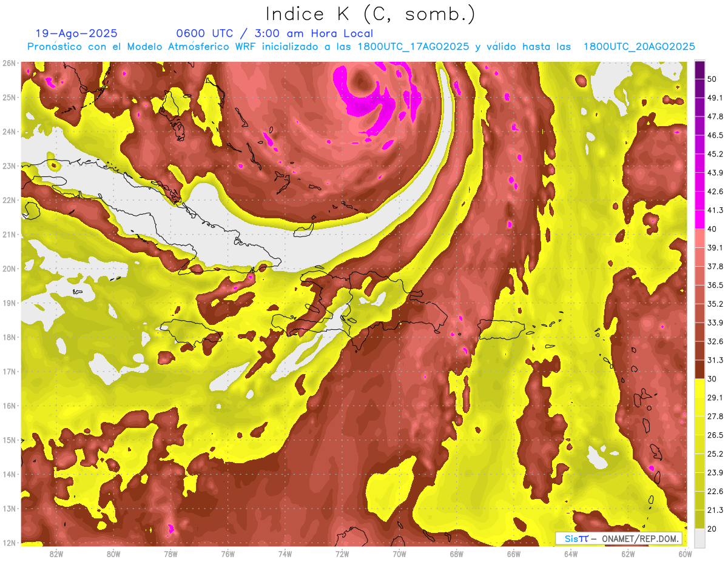Click the '76W' longitude axis label

227,554
